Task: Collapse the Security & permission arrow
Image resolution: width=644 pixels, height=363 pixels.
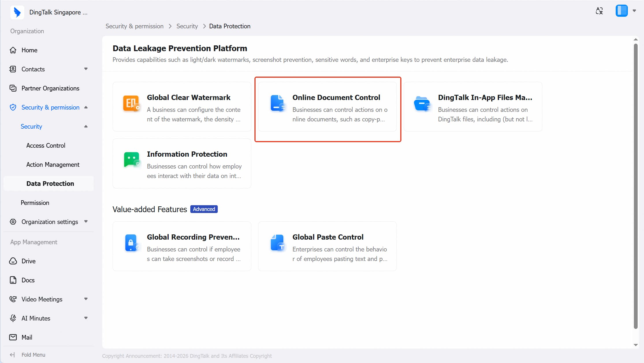Action: click(x=86, y=107)
